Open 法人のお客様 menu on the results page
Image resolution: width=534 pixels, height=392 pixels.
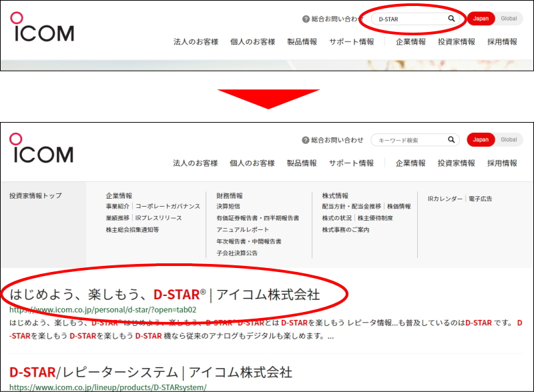click(x=196, y=163)
